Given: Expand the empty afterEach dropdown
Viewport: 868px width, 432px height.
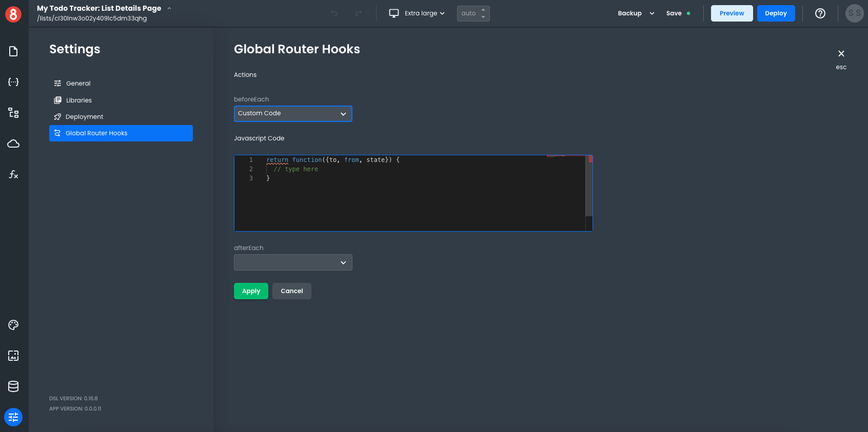Looking at the screenshot, I should (x=293, y=262).
